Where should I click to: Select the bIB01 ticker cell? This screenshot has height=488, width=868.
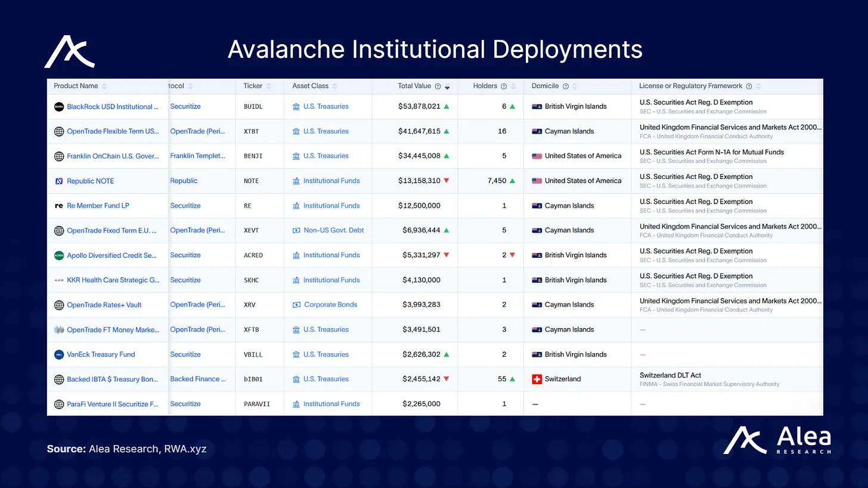[253, 379]
